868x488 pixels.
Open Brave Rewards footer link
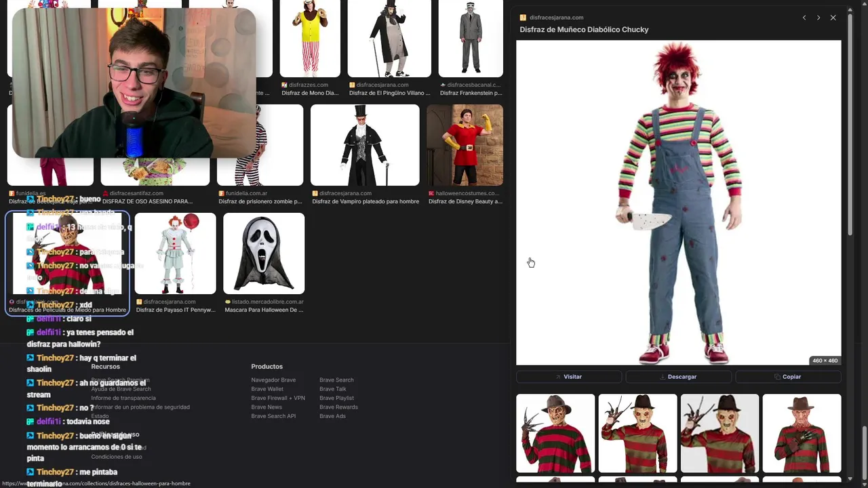coord(338,407)
